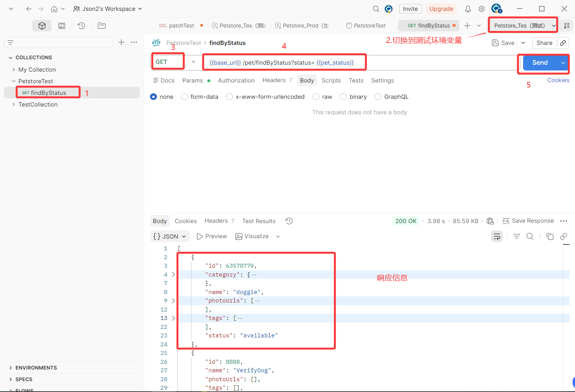
Task: Select the binary body radio
Action: [343, 97]
